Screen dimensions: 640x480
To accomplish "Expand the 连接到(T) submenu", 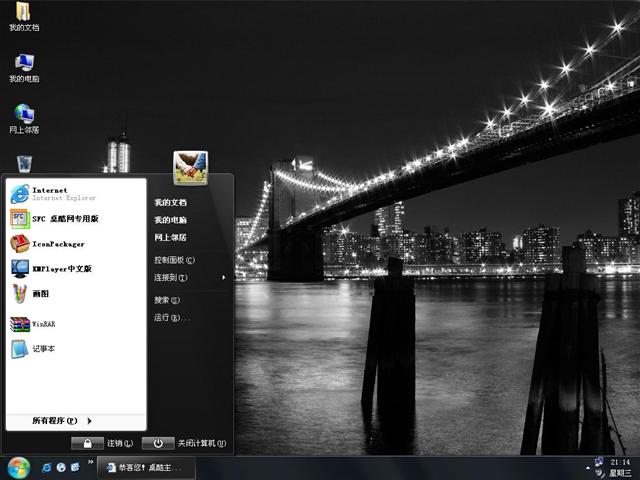I will tap(190, 278).
